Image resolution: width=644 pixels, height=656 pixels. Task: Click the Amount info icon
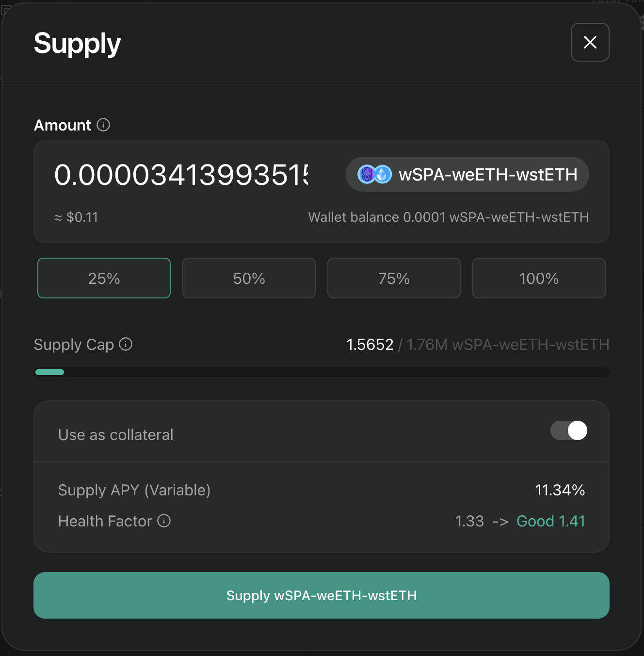(103, 125)
